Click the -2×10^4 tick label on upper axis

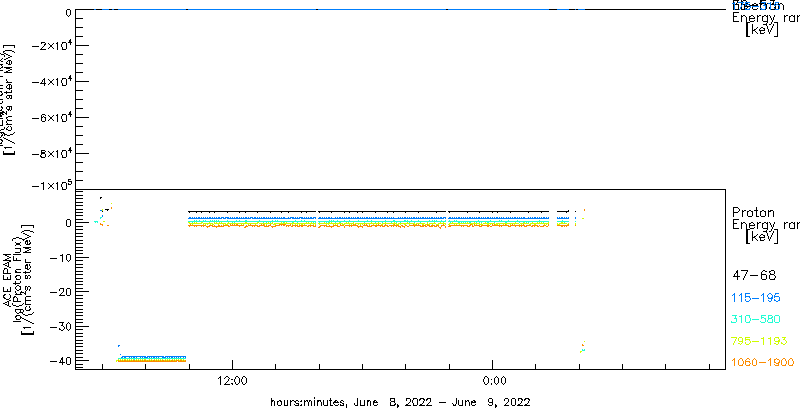[52, 45]
